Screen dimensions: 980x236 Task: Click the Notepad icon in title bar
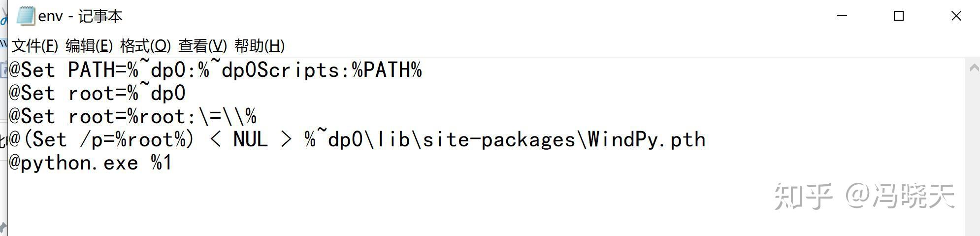(x=26, y=16)
